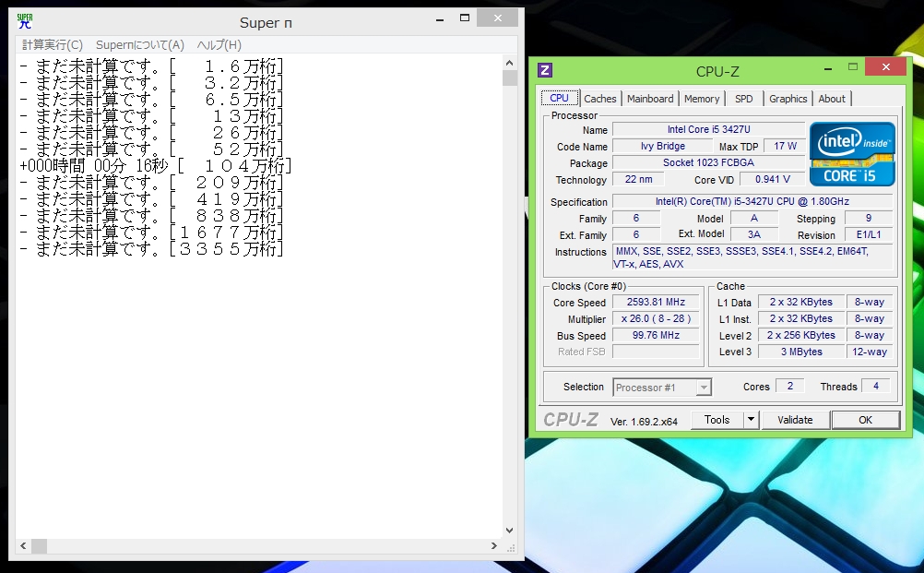Image resolution: width=924 pixels, height=573 pixels.
Task: Open the Superπについて(A) menu
Action: (140, 45)
